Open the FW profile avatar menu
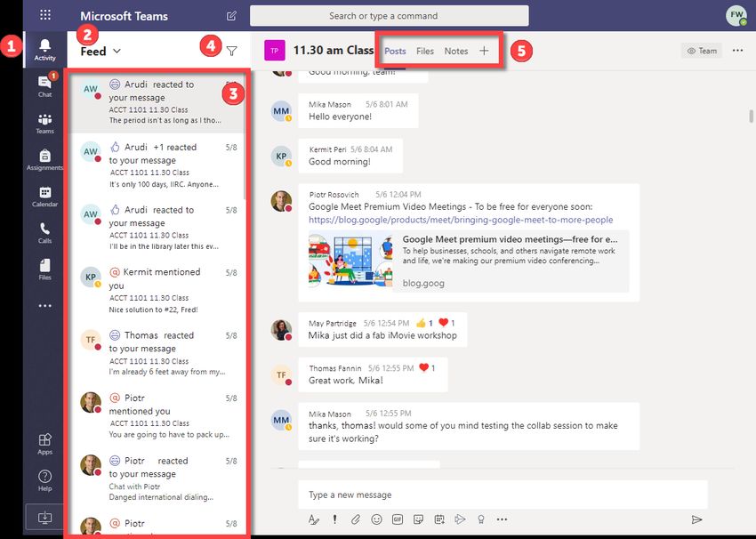 [x=736, y=15]
